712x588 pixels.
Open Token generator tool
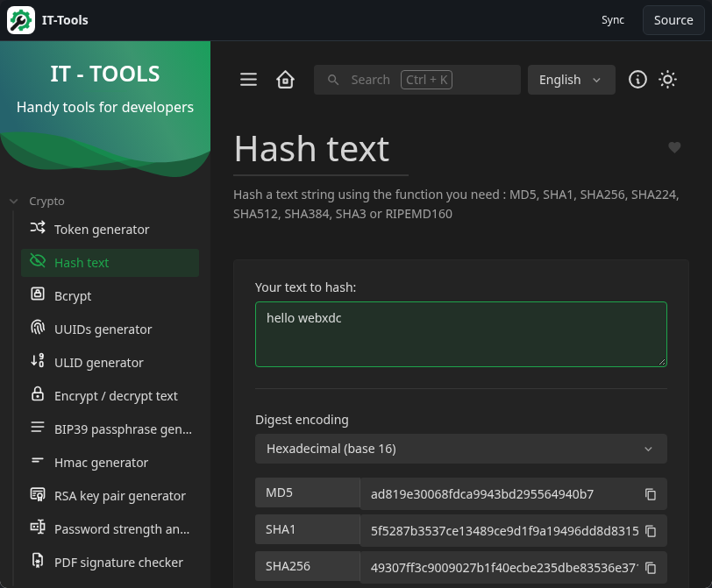coord(110,230)
